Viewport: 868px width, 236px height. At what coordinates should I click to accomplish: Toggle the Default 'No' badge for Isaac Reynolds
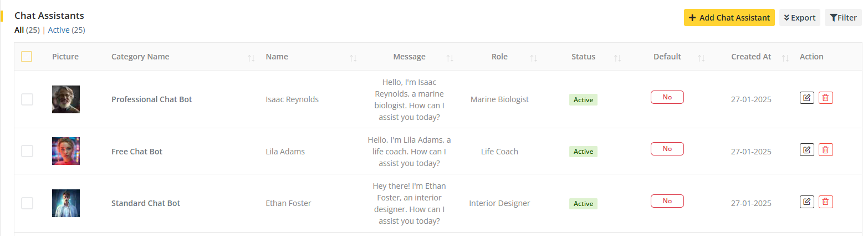click(x=667, y=97)
